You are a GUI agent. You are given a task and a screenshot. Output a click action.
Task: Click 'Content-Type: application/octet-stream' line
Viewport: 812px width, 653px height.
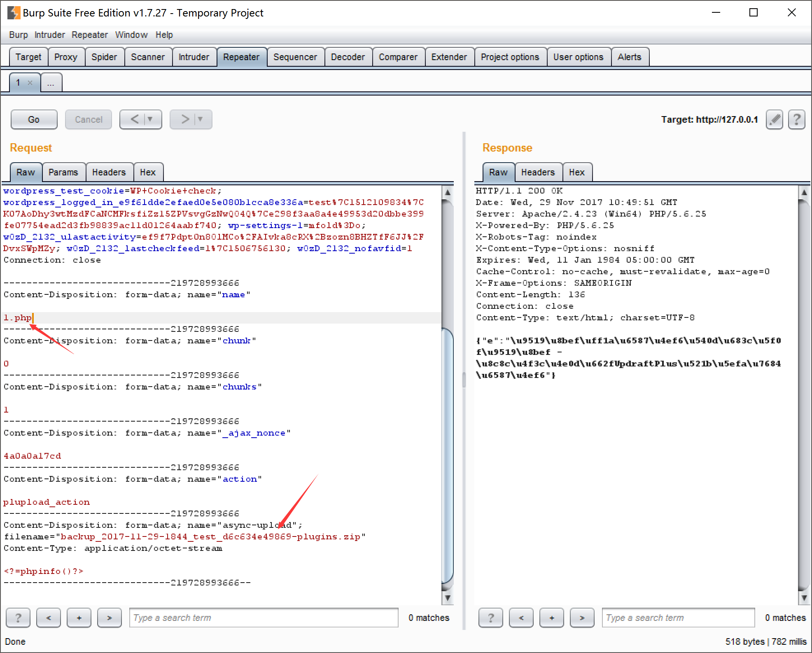113,548
